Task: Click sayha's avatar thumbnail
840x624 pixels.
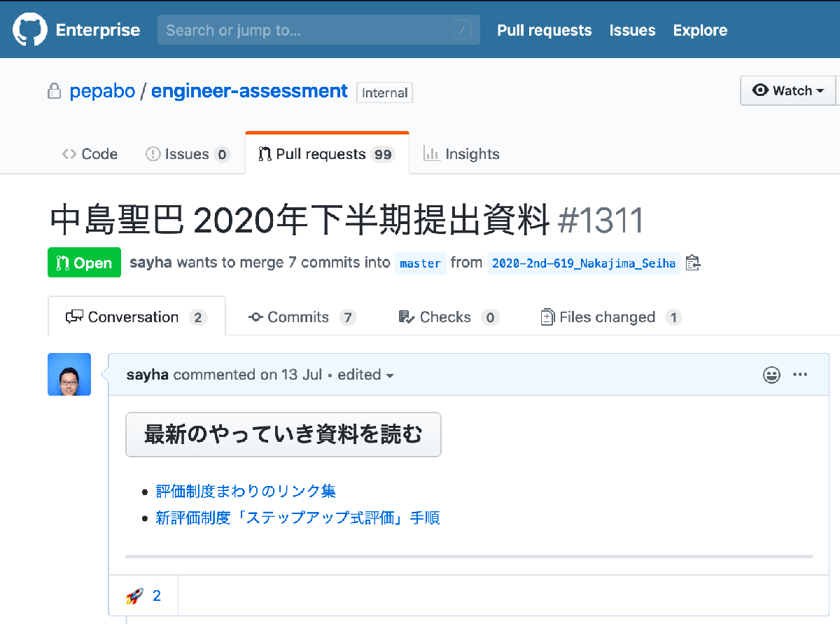Action: tap(69, 374)
